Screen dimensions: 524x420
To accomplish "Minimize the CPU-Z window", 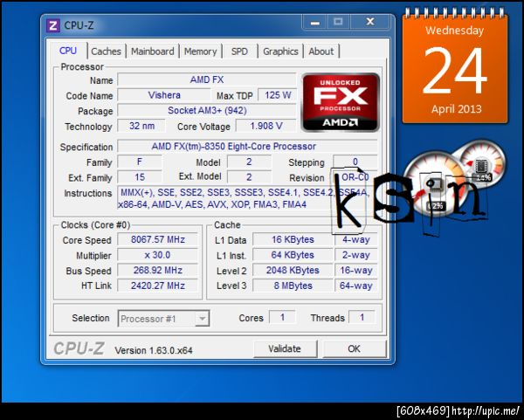I will 314,22.
